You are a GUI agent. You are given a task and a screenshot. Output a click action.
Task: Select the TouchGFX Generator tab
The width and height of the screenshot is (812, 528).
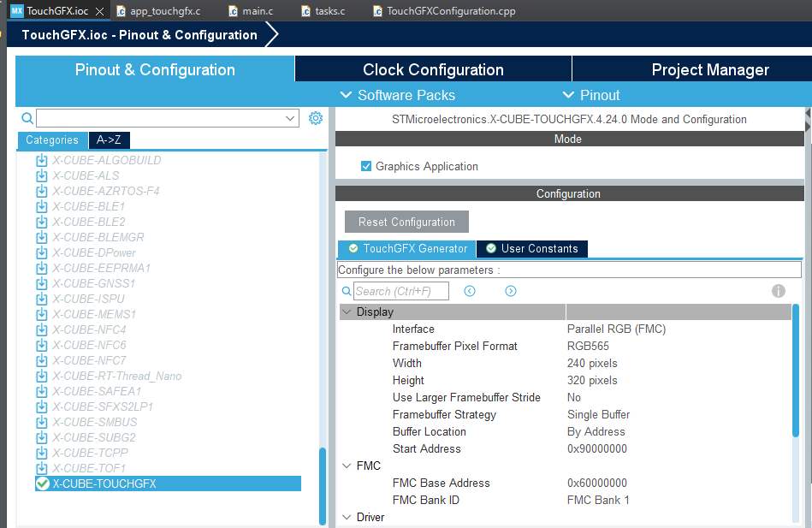coord(407,249)
